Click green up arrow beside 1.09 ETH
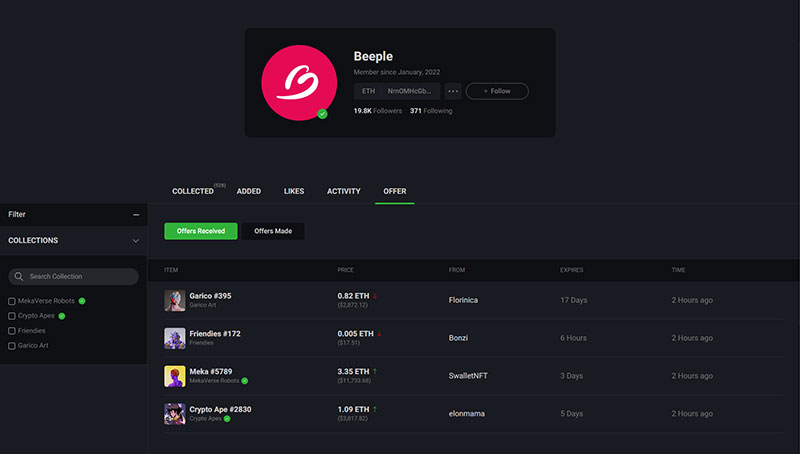The image size is (800, 454). pyautogui.click(x=375, y=409)
